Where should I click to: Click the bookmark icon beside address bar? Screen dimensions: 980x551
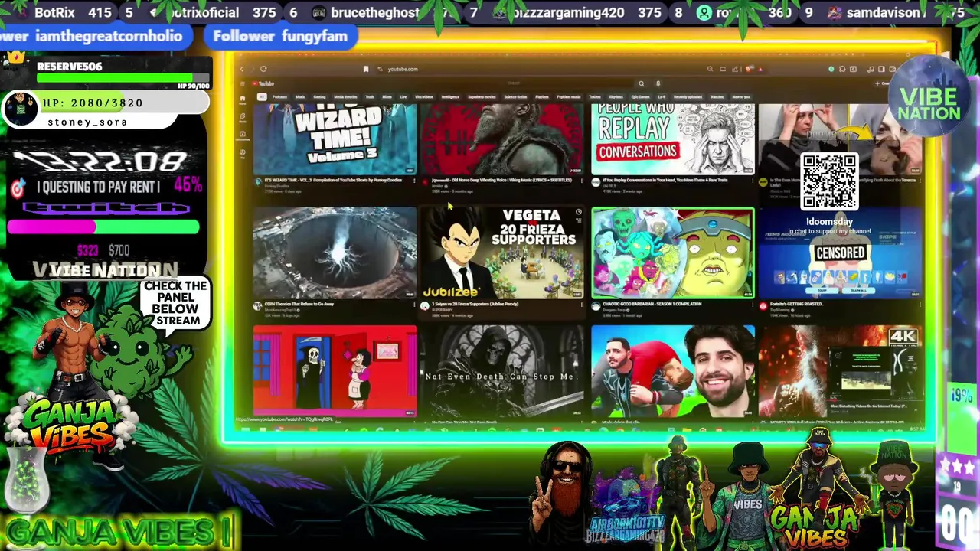pos(366,69)
